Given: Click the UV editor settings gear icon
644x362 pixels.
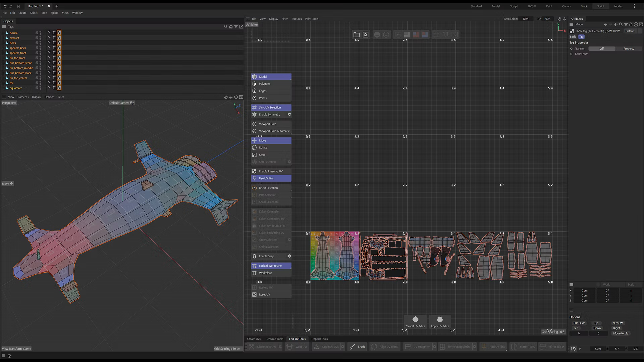Looking at the screenshot, I should (366, 35).
